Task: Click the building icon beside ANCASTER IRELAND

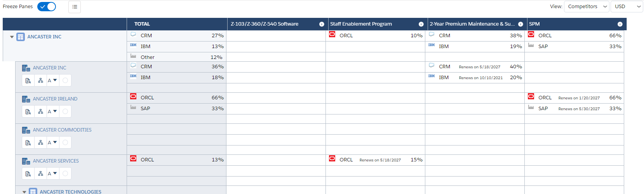Action: click(x=26, y=99)
